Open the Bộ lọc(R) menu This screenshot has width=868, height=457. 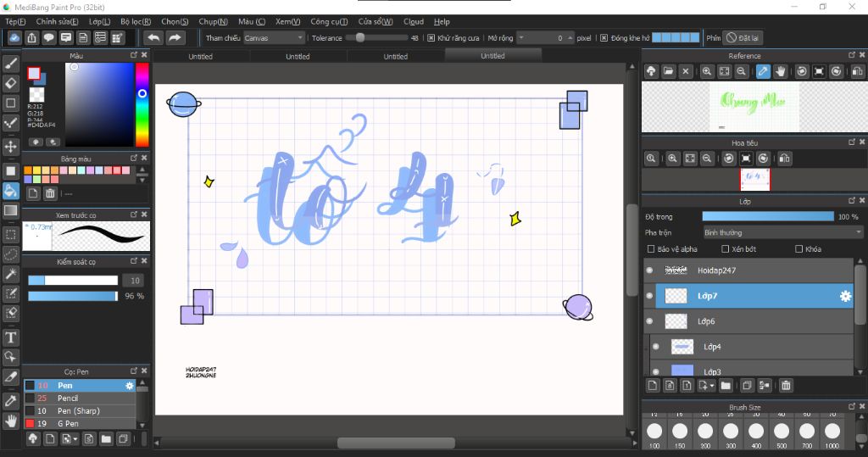pyautogui.click(x=136, y=21)
